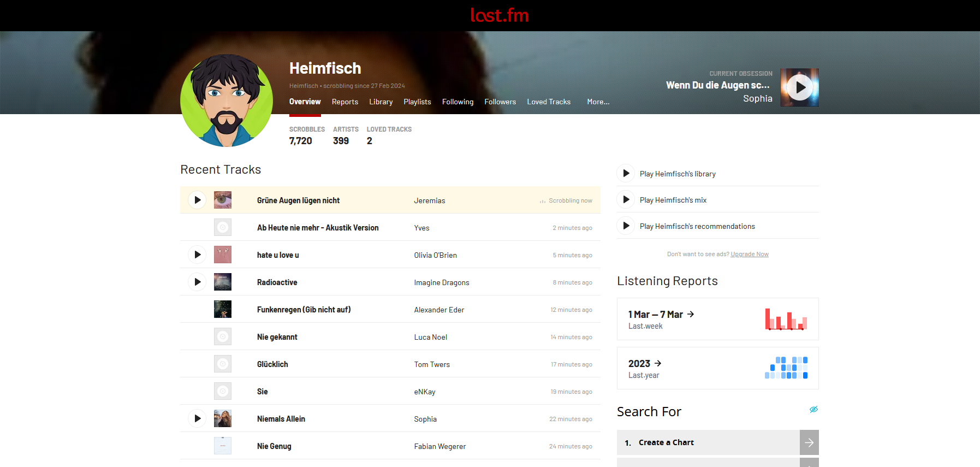980x467 pixels.
Task: Open placeholder cover for Nie gekannt
Action: coord(223,336)
